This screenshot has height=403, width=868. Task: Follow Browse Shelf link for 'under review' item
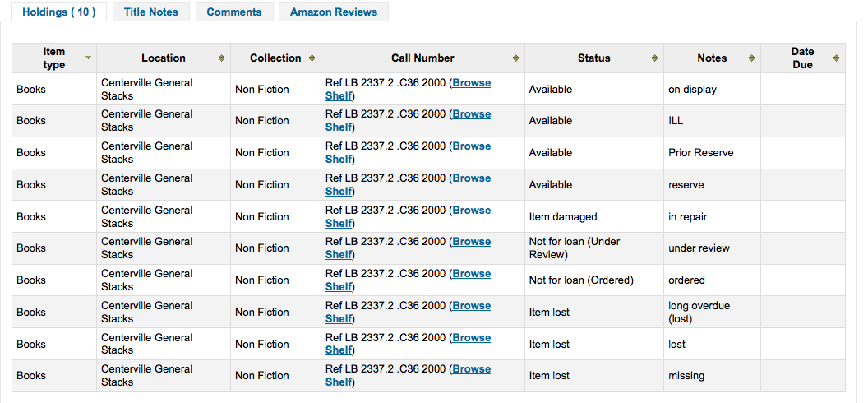471,242
